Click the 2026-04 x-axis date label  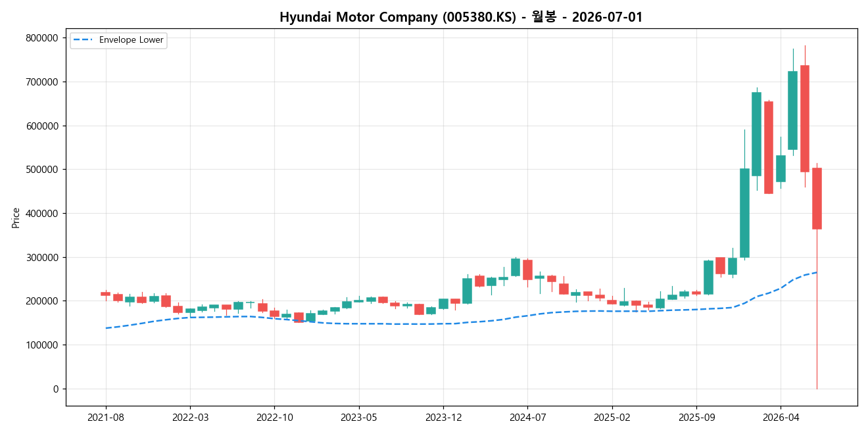coord(781,418)
